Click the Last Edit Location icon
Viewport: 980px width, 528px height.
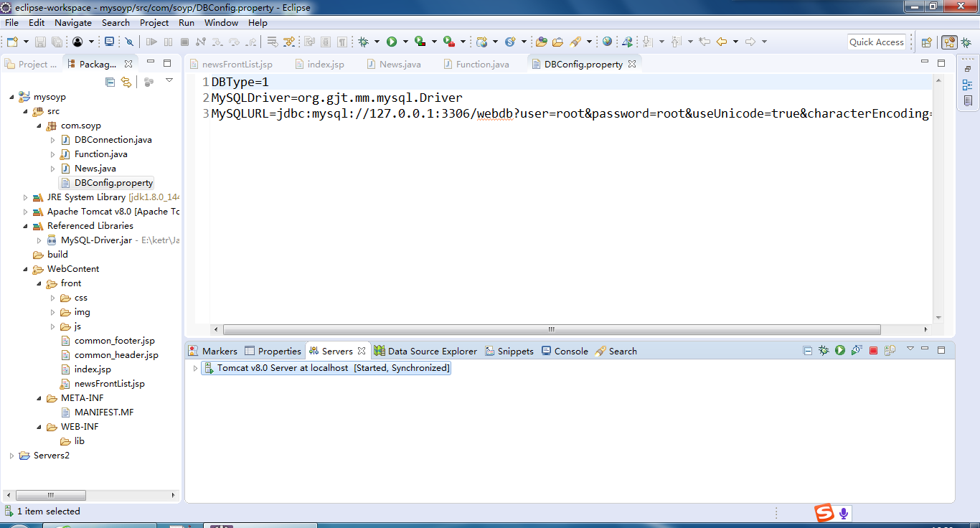click(x=705, y=42)
